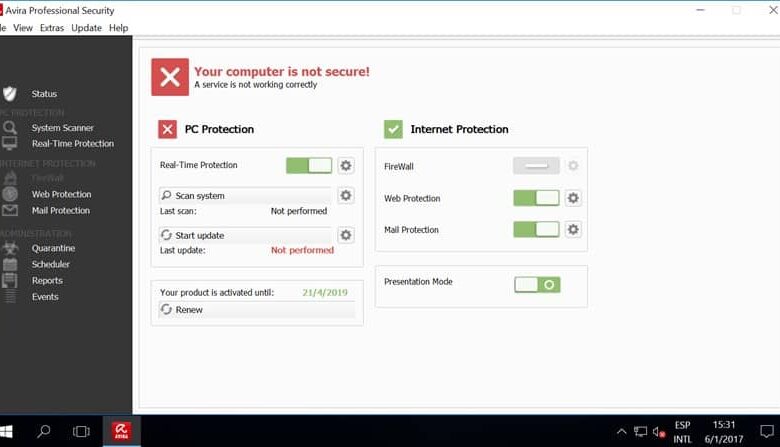Screen dimensions: 780x447
Task: Click the Scan system button
Action: (x=245, y=195)
